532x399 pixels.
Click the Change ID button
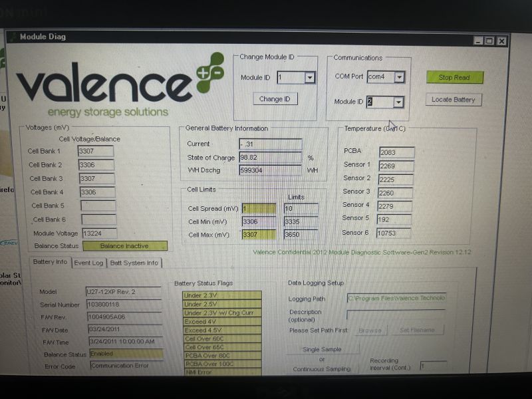tap(275, 98)
